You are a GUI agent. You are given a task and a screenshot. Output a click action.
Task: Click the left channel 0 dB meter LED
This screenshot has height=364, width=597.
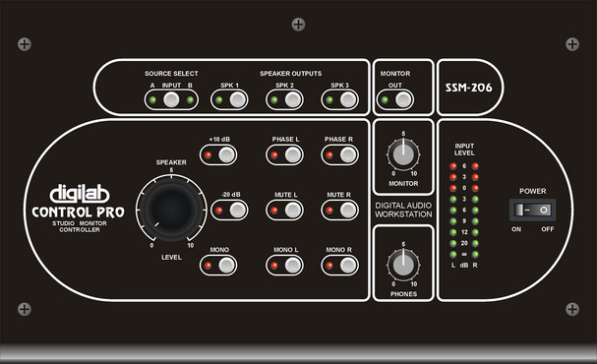453,188
